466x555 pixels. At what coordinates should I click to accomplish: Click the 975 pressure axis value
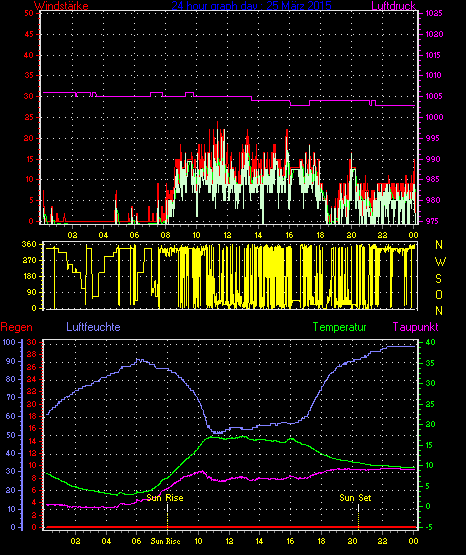(433, 221)
